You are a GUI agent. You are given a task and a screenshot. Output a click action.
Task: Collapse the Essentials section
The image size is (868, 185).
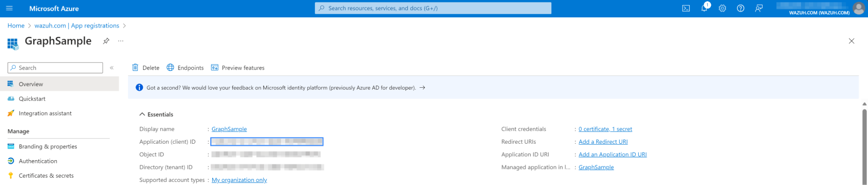(142, 114)
